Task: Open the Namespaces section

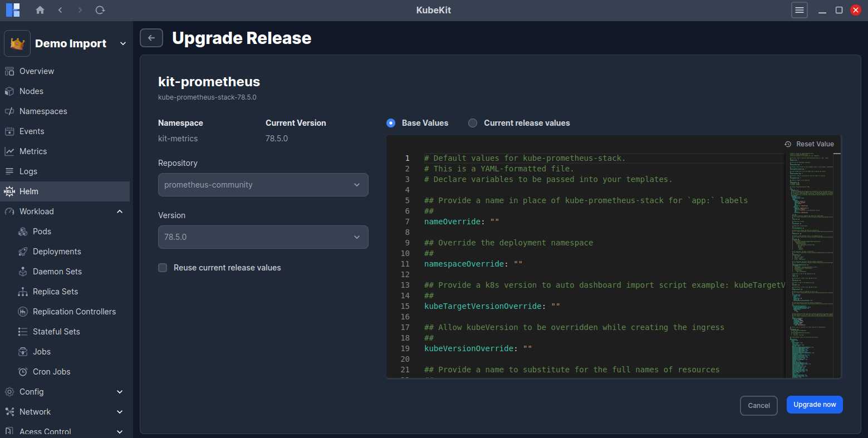Action: (9, 111)
